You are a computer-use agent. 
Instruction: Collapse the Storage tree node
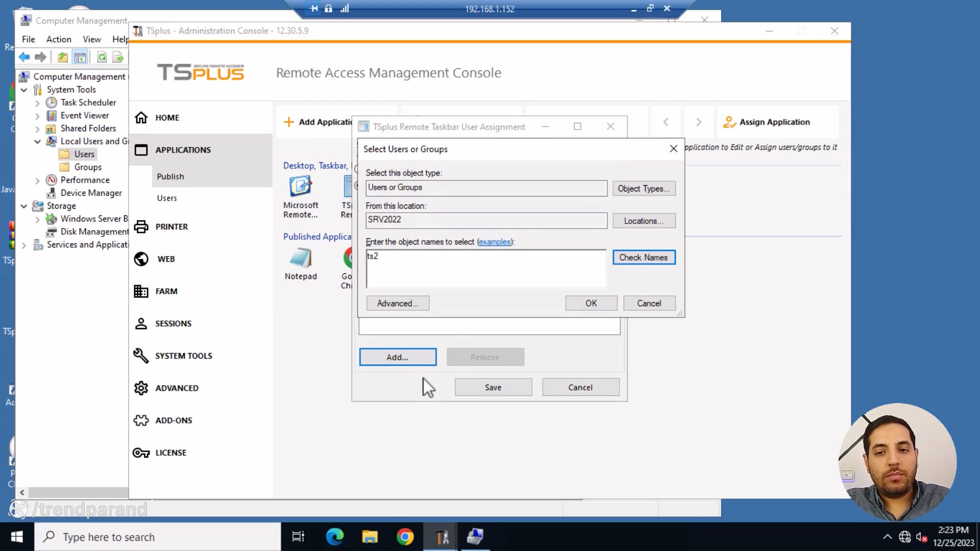click(x=24, y=206)
